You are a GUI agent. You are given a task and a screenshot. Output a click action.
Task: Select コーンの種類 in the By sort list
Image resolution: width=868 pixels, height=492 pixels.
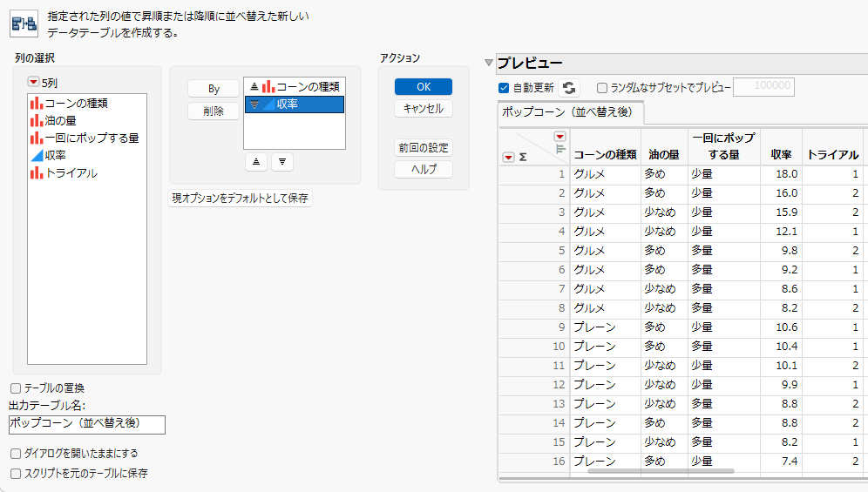pos(295,87)
